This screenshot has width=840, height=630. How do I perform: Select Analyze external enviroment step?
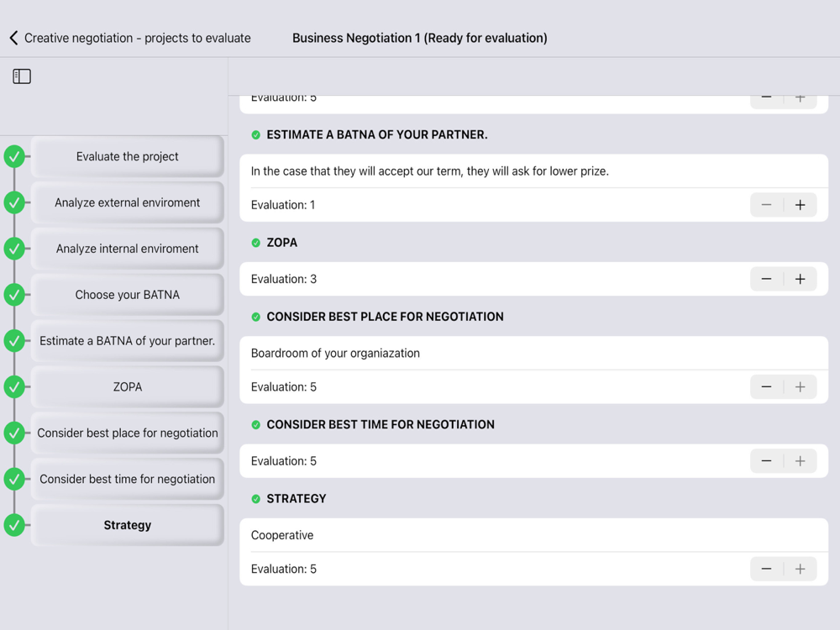pos(128,202)
